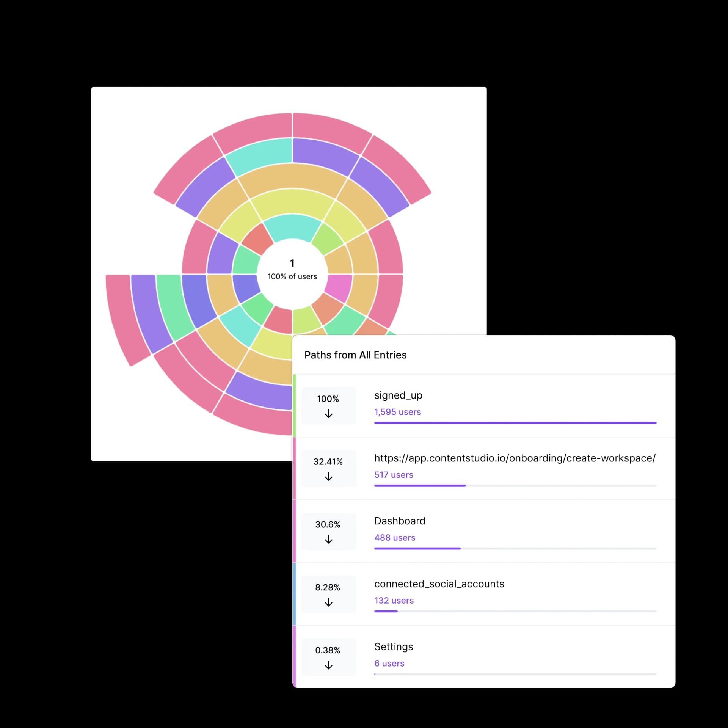
Task: Click the 488 users link
Action: (395, 538)
